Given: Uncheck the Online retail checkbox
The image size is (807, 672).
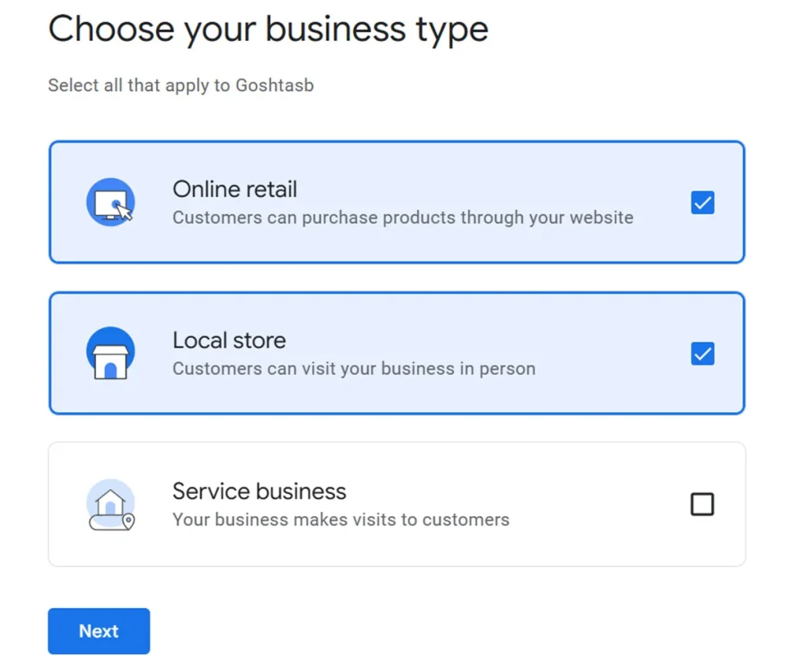Looking at the screenshot, I should click(702, 203).
